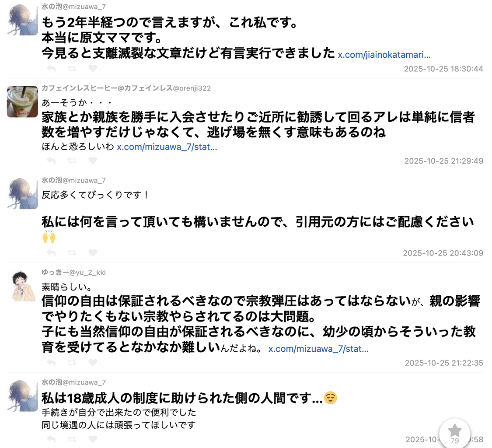Click the star favorite button showing 79
Viewport: 492px width, 448px height.
455,434
